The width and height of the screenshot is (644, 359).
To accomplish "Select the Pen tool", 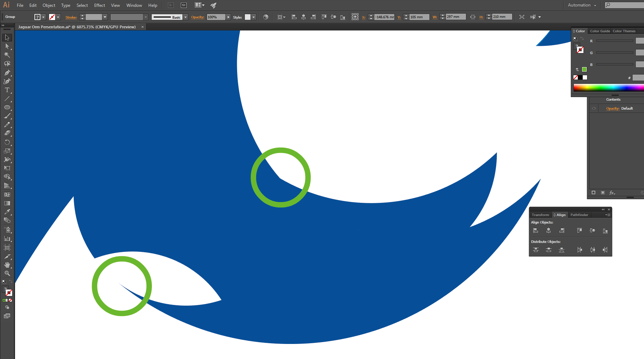I will tap(7, 72).
